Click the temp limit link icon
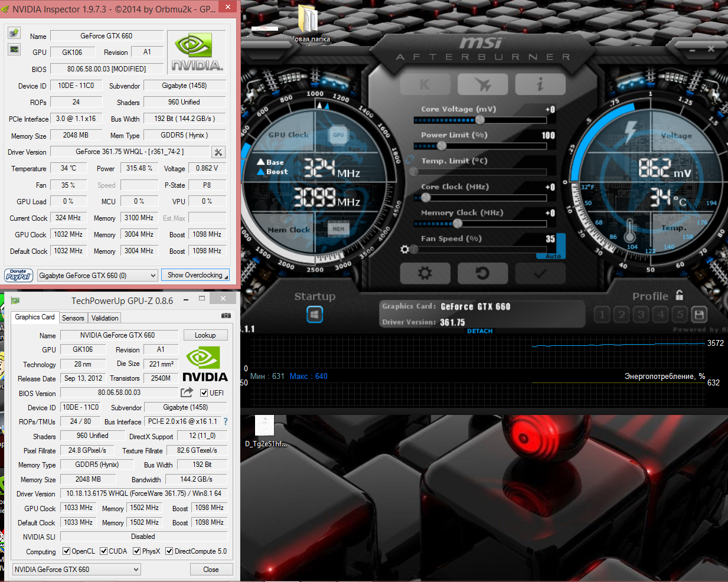This screenshot has height=582, width=728. (x=410, y=159)
